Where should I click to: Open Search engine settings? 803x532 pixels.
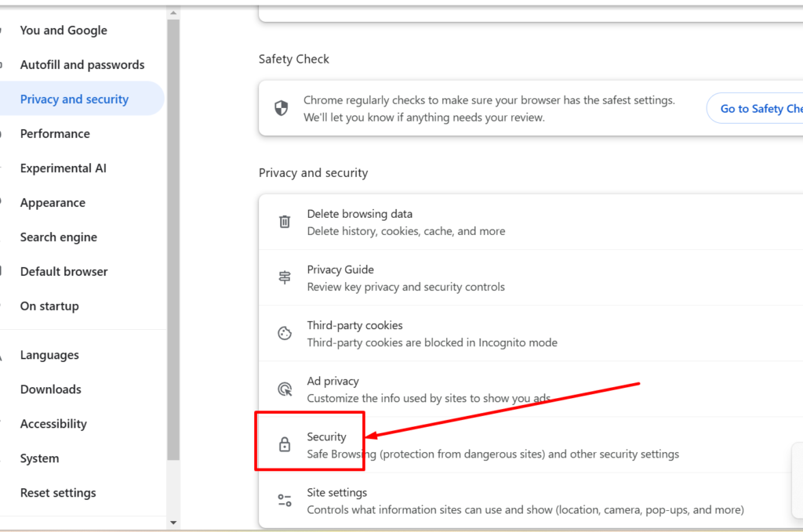[x=59, y=237]
